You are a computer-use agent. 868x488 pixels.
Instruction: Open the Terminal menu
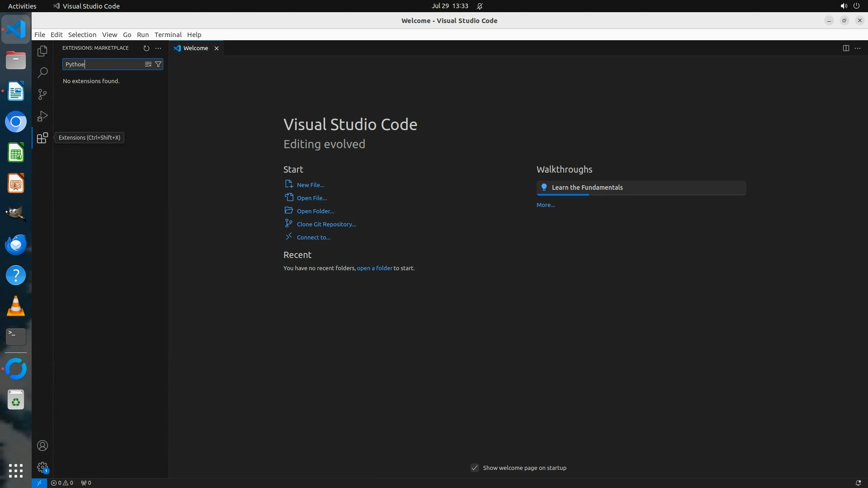[x=168, y=35]
